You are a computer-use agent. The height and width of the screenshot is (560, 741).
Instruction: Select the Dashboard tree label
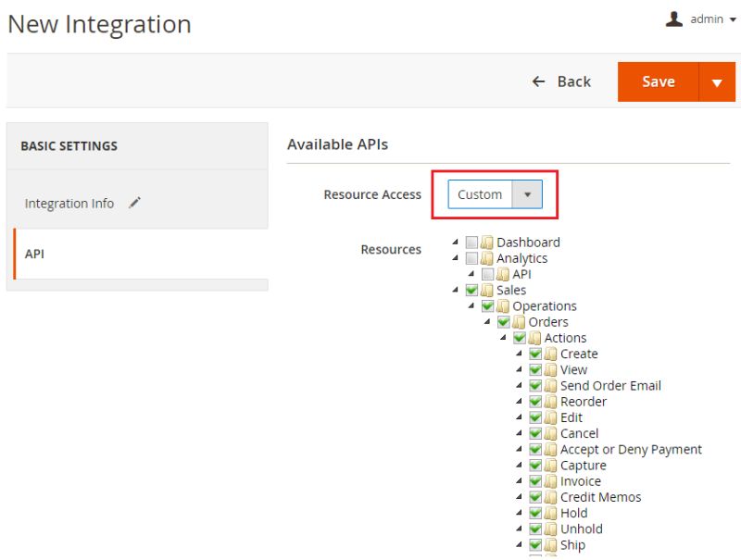click(528, 243)
